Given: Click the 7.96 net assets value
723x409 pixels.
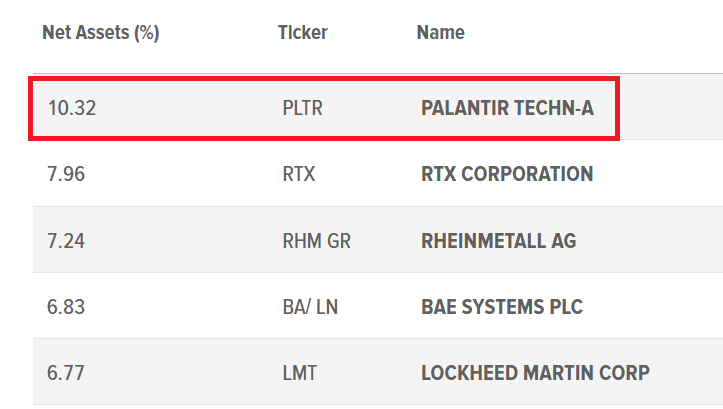Looking at the screenshot, I should tap(66, 174).
